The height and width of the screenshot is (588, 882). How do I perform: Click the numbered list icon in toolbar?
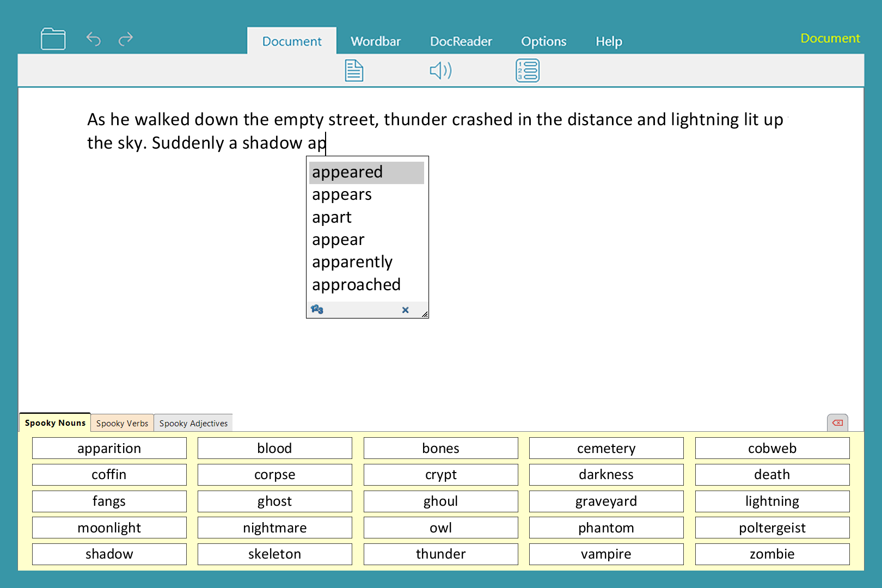point(527,71)
